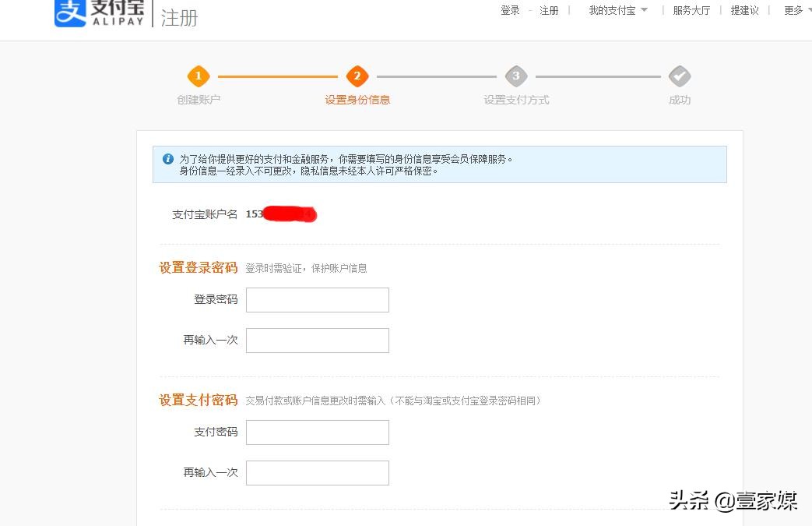Click the orange progress bar between steps
Screen dimensions: 812x526
point(276,76)
